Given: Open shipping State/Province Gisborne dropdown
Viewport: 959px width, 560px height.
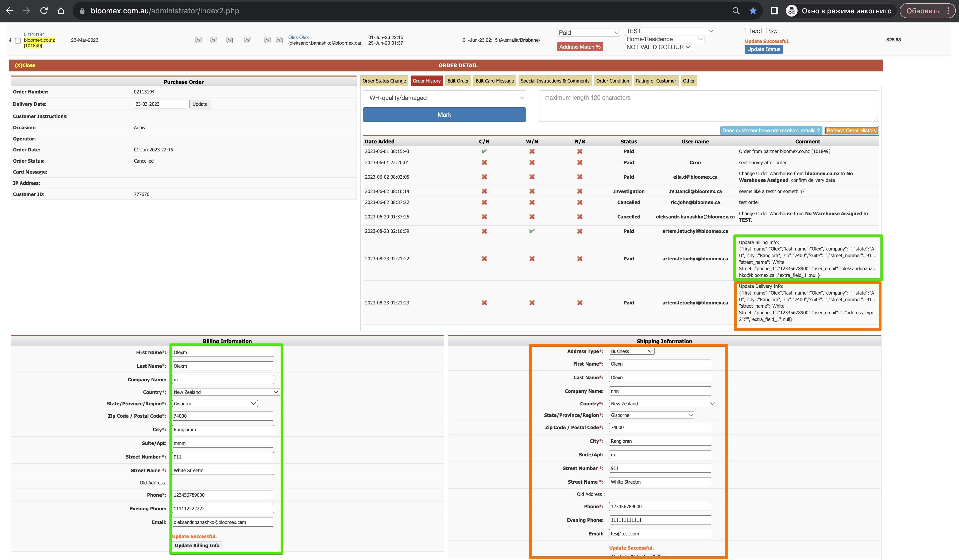Looking at the screenshot, I should click(652, 415).
